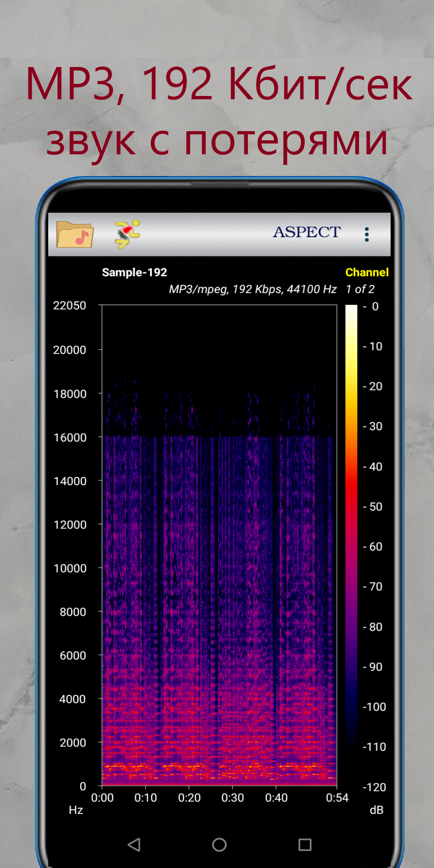Tap the 16000 Hz frequency axis label
Image resolution: width=434 pixels, height=868 pixels.
pos(70,437)
